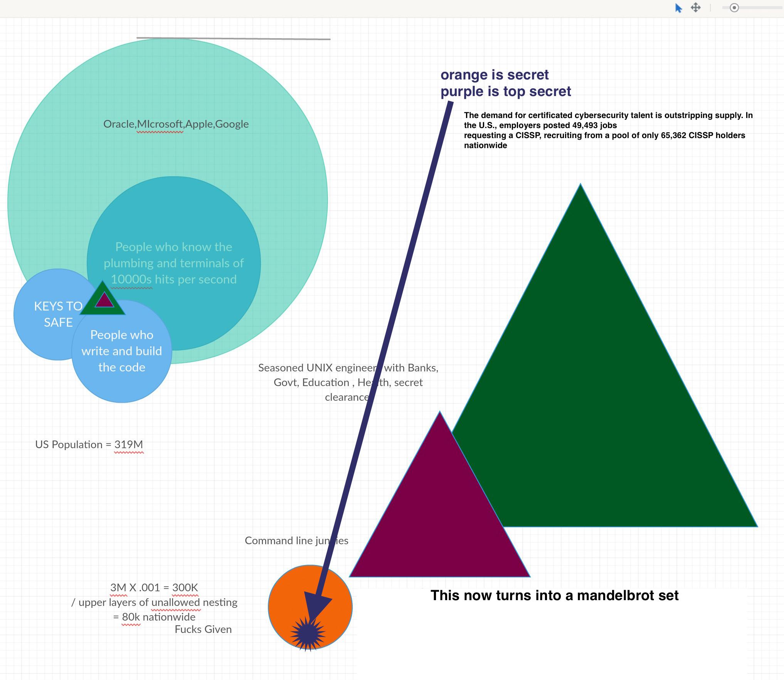Select the 'US Population = 319M' label
This screenshot has height=680, width=784.
(89, 445)
